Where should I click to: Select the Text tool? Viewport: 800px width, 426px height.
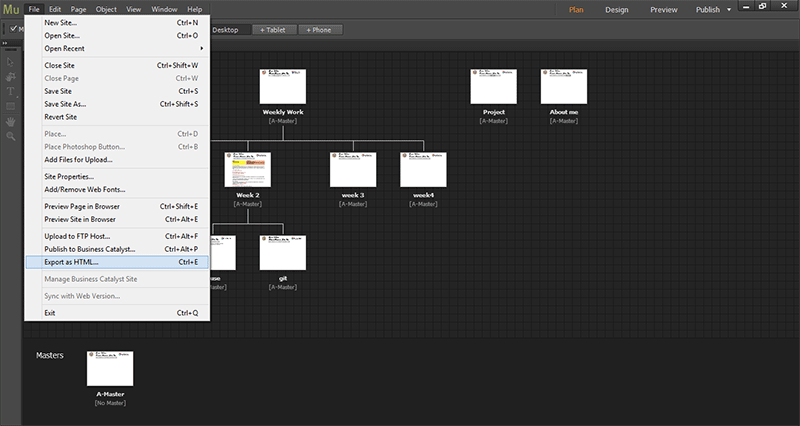click(10, 92)
